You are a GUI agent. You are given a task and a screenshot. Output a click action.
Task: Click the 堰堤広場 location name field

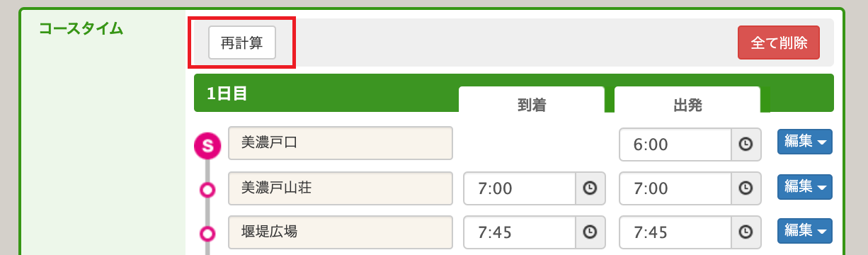[341, 232]
